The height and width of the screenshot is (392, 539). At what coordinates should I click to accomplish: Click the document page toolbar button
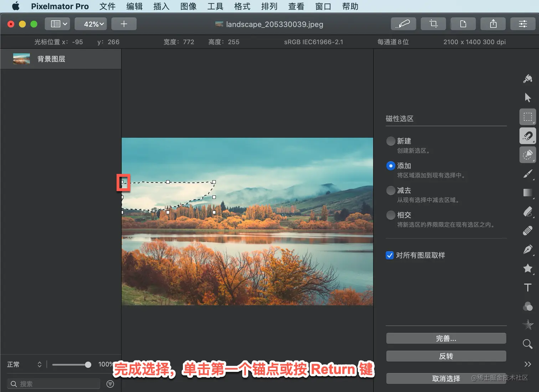pyautogui.click(x=463, y=24)
